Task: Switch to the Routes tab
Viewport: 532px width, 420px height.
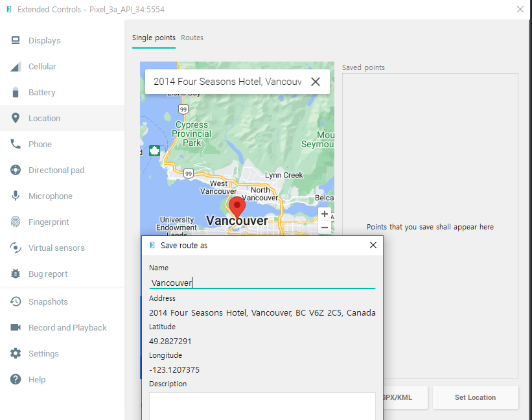Action: (192, 38)
